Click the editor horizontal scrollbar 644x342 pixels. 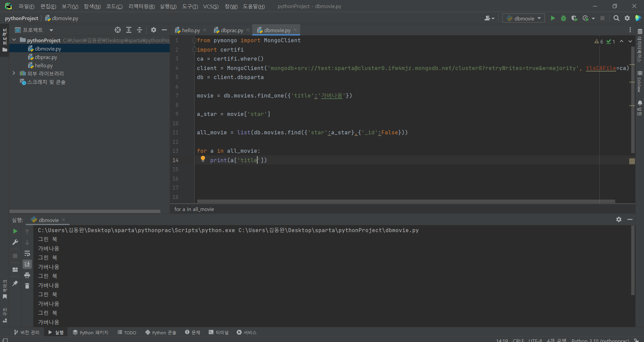coord(406,201)
